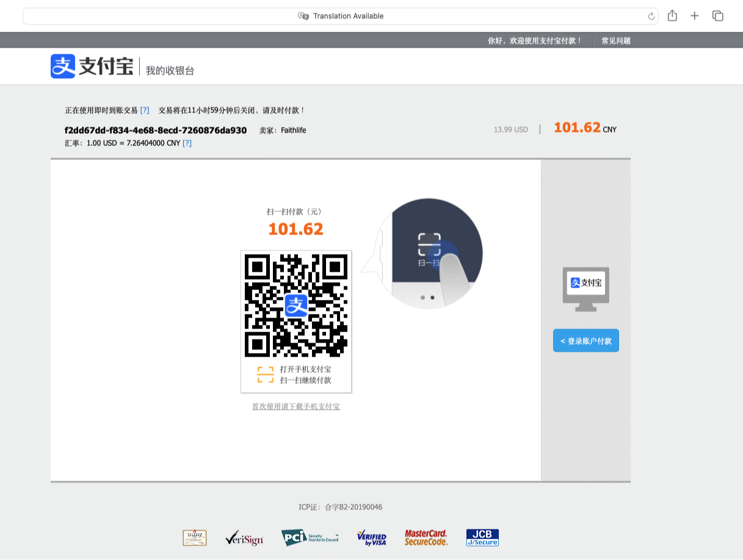Click the Alipay QR payment code
The width and height of the screenshot is (743, 560).
click(296, 305)
